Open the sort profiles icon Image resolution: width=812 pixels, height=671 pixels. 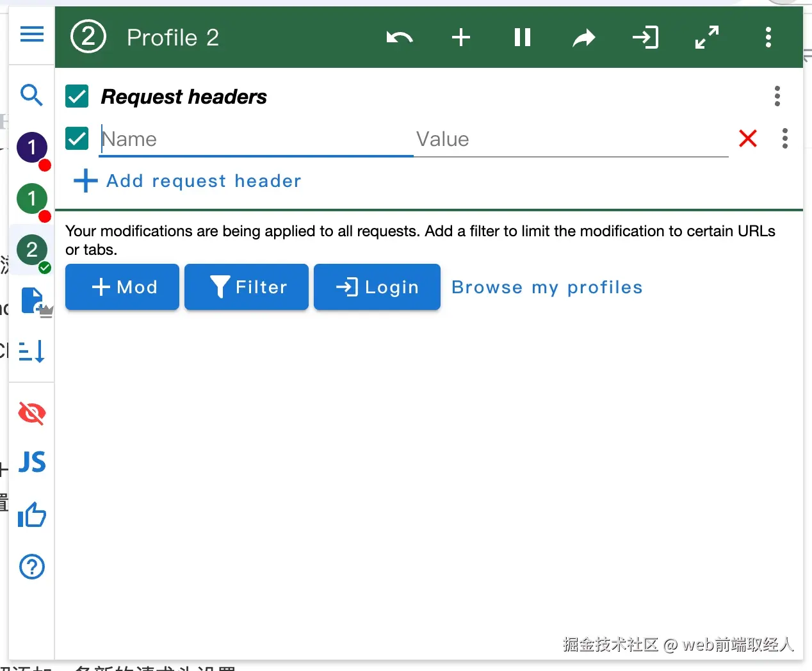click(31, 351)
